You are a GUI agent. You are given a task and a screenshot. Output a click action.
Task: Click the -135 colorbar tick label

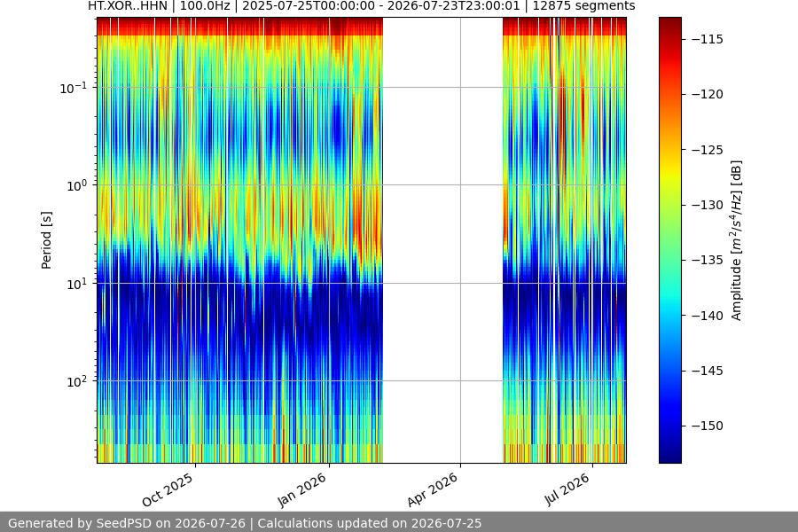pyautogui.click(x=708, y=260)
